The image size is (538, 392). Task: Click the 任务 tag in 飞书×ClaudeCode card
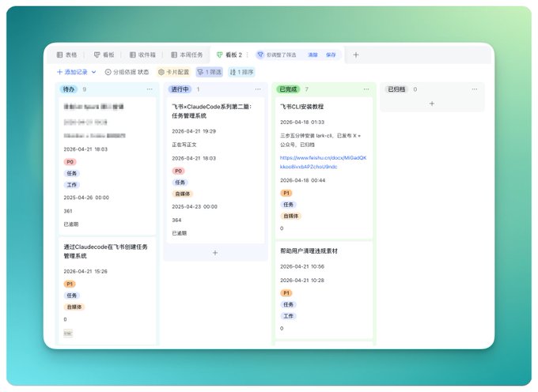pos(180,183)
